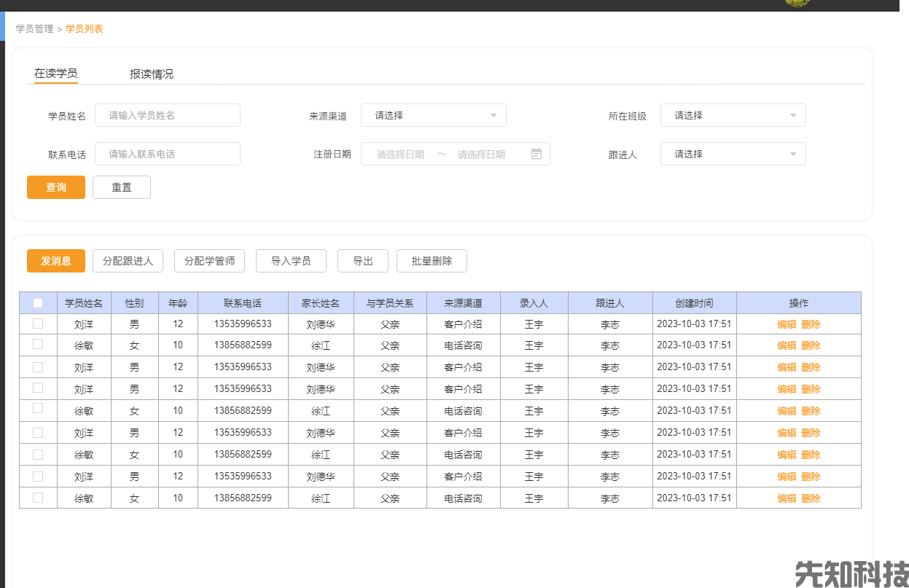Click 刘洋 name in the first row

pos(84,324)
